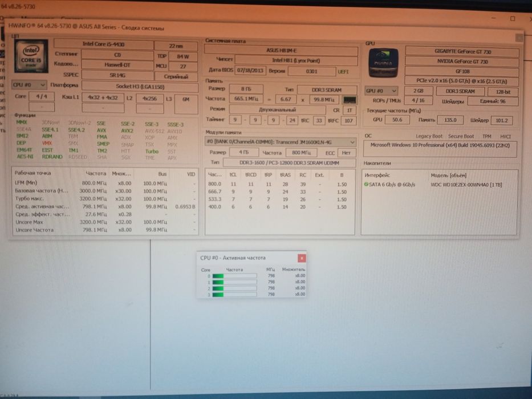The image size is (532, 399).
Task: Click the TDP 84 W field
Action: tap(182, 56)
